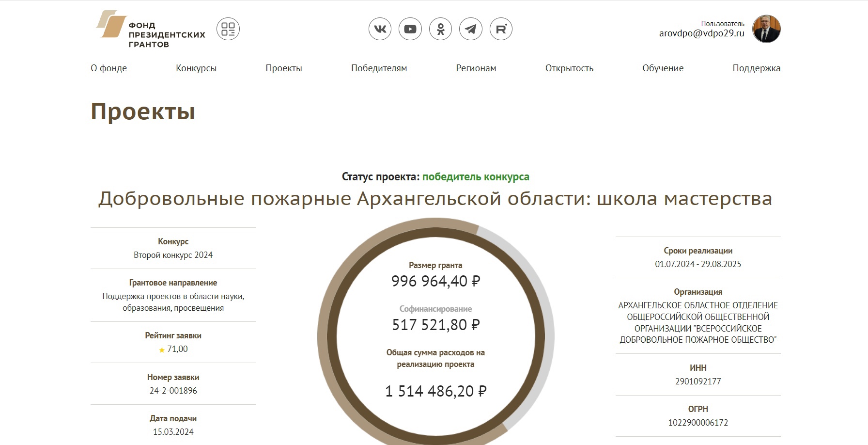Click the Размер гранта label in chart

[x=435, y=265]
